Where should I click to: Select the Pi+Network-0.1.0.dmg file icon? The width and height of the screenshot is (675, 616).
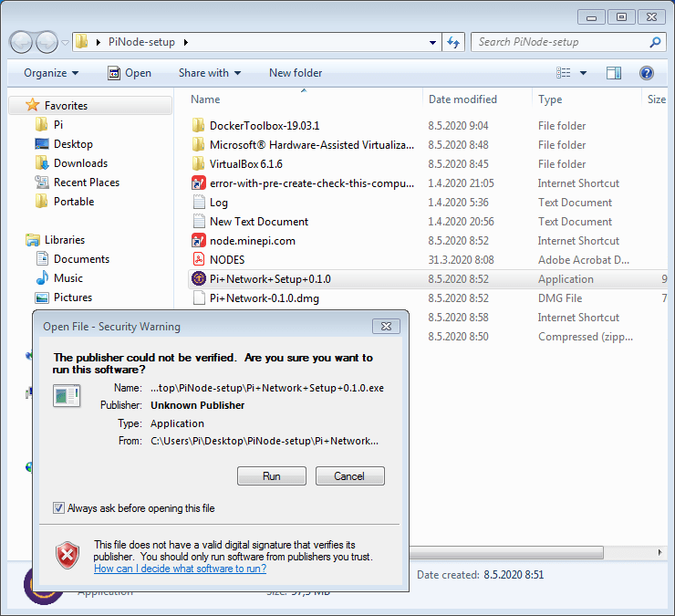click(199, 298)
